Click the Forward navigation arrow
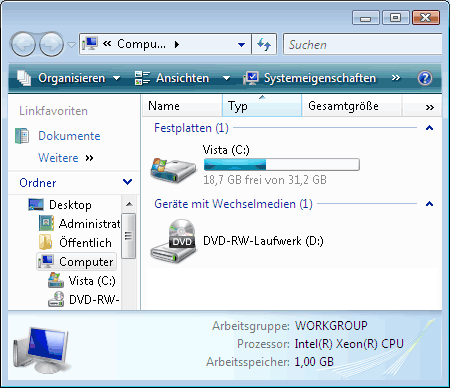 click(51, 44)
